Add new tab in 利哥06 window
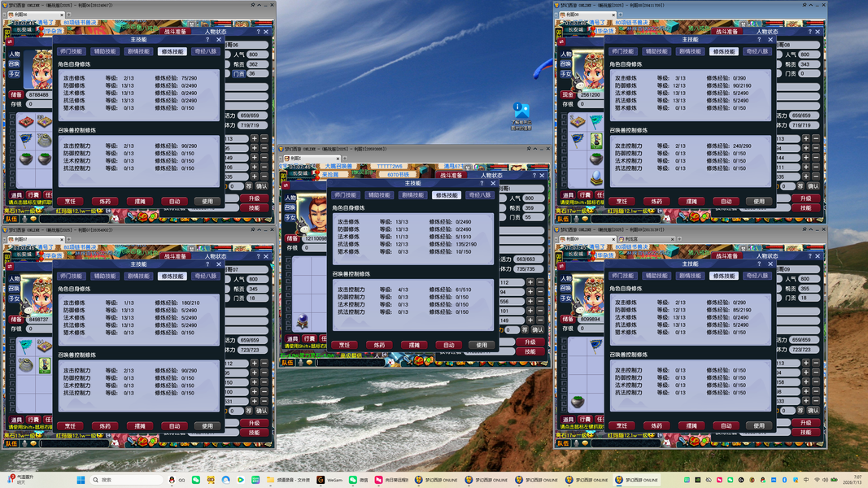 point(69,15)
